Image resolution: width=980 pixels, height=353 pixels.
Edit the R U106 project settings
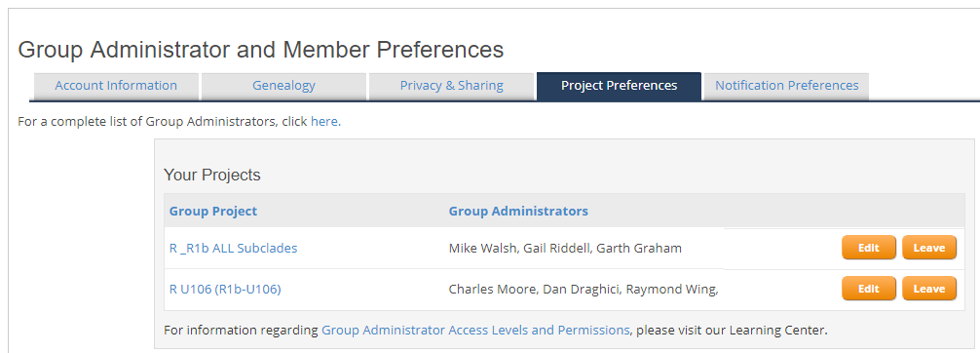[869, 289]
